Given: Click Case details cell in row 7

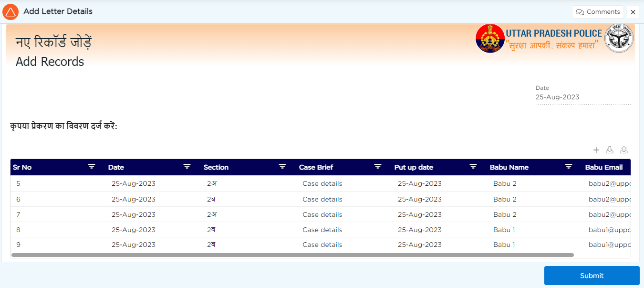Looking at the screenshot, I should click(x=344, y=214).
